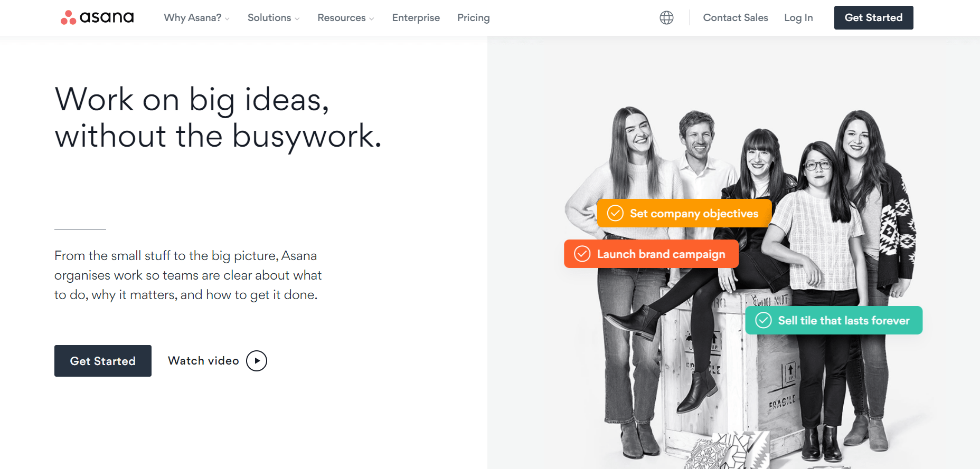Click the Contact Sales link
This screenshot has width=980, height=469.
[x=736, y=17]
